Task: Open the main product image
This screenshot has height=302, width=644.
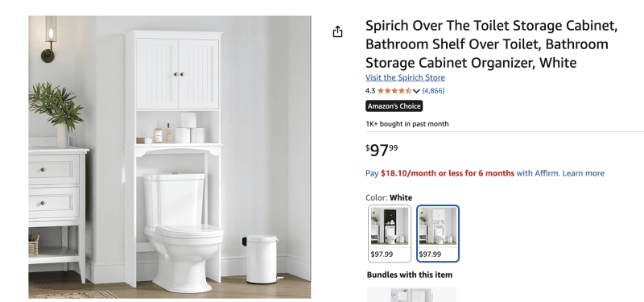Action: [170, 157]
